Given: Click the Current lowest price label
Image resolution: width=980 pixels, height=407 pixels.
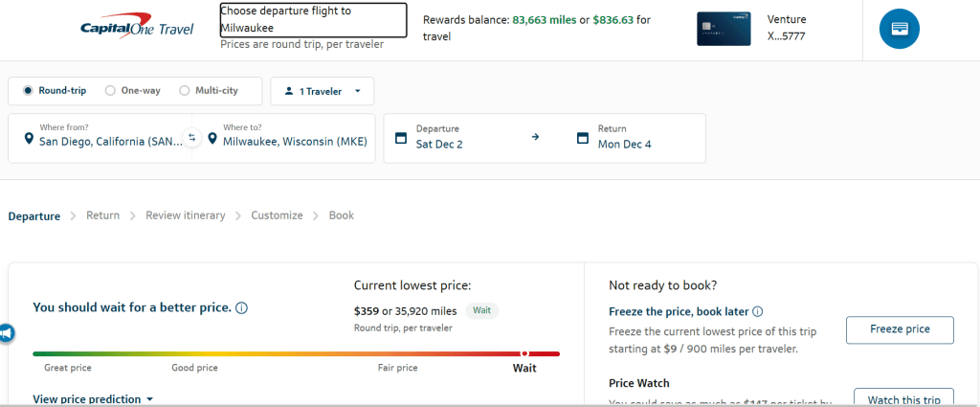Looking at the screenshot, I should 412,285.
